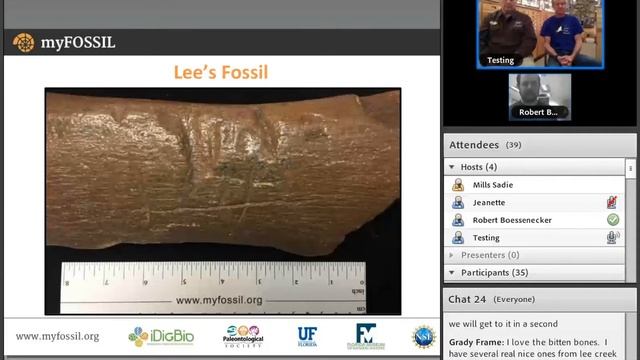Click Jeanette's muted microphone status icon
This screenshot has width=640, height=360.
click(612, 202)
